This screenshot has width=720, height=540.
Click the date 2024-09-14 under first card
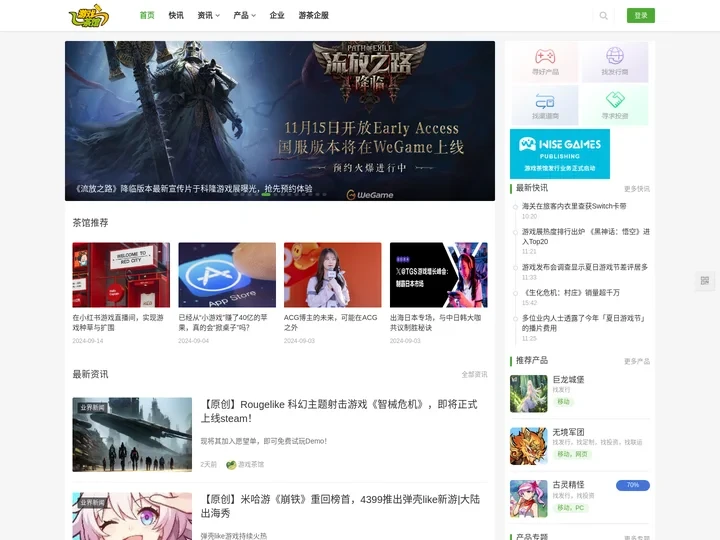point(88,341)
